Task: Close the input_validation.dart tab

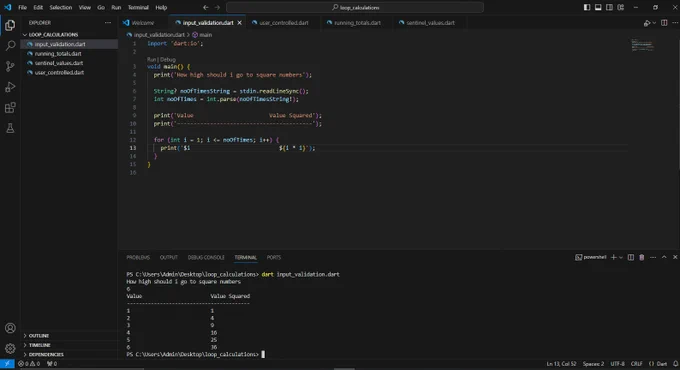Action: (x=239, y=23)
